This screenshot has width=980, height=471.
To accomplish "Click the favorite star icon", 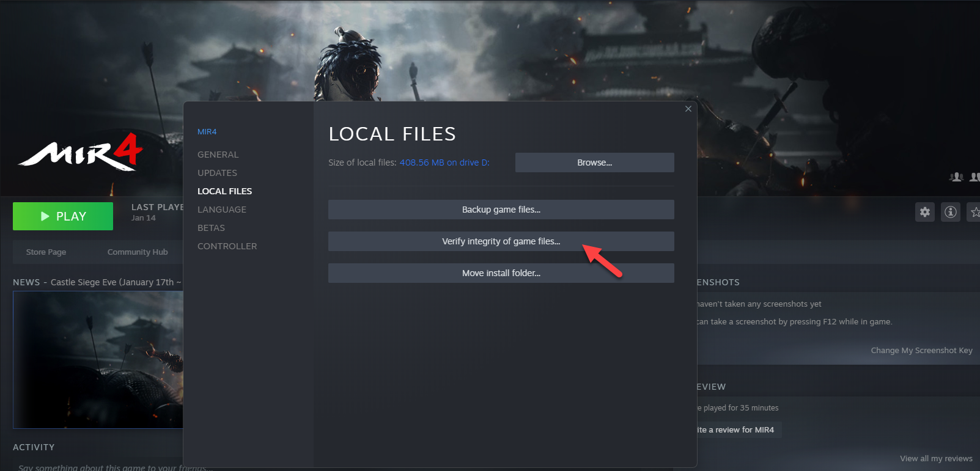I will click(974, 212).
